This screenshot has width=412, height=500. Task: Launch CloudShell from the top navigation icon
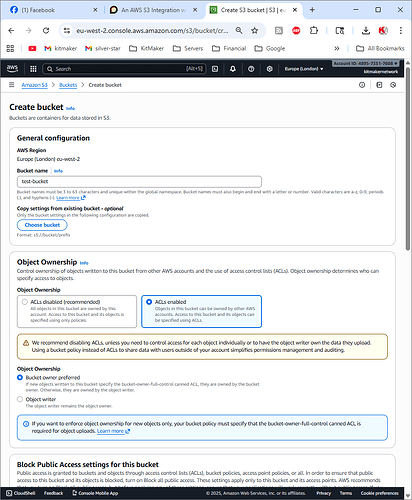[215, 69]
